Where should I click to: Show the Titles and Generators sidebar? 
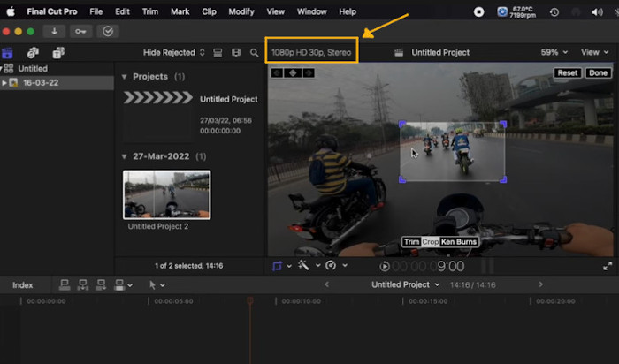pyautogui.click(x=58, y=52)
